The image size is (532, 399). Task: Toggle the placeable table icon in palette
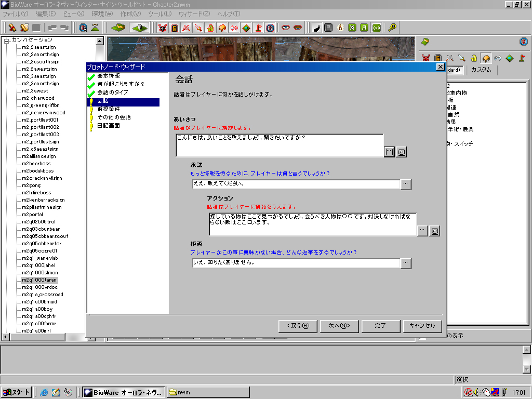(x=486, y=58)
